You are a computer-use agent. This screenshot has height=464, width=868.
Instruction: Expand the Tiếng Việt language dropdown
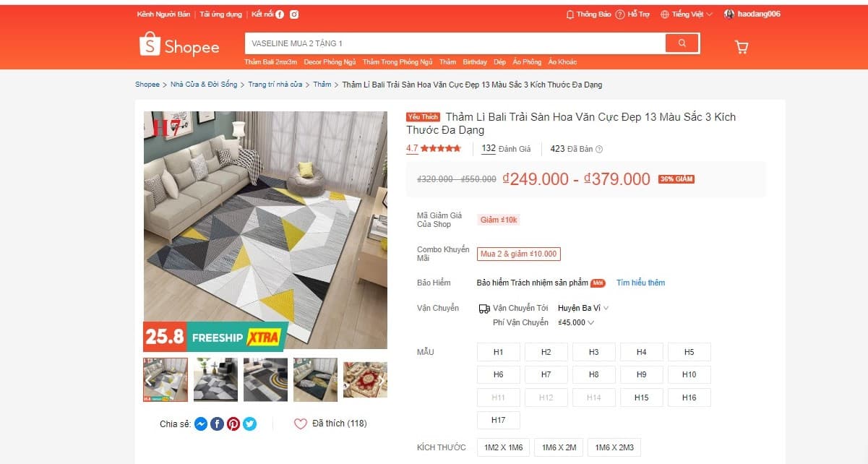[x=686, y=14]
